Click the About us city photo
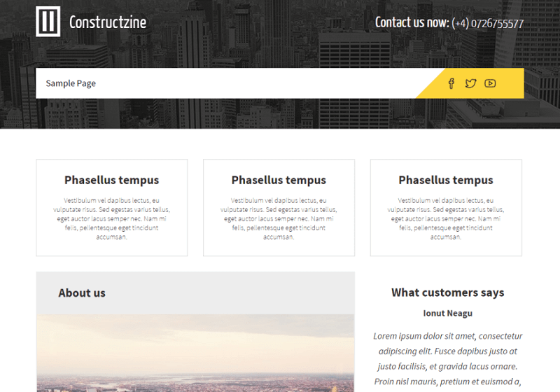The image size is (560, 392). [x=195, y=353]
